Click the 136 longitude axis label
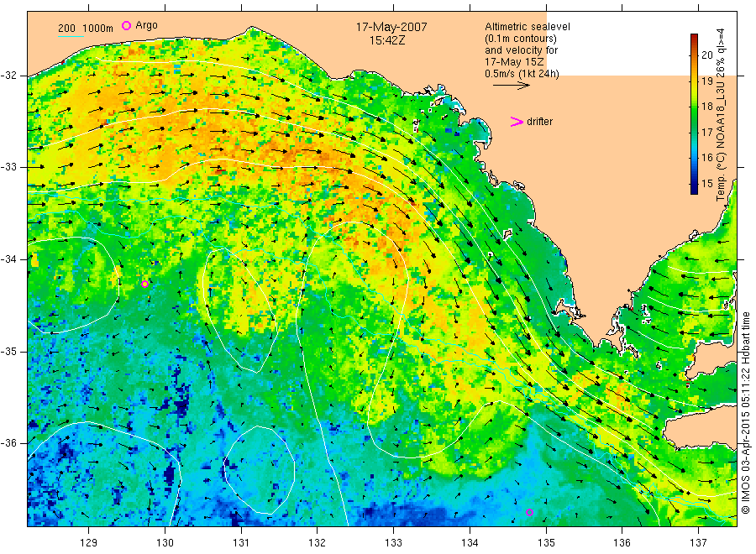This screenshot has height=554, width=756. (x=622, y=542)
